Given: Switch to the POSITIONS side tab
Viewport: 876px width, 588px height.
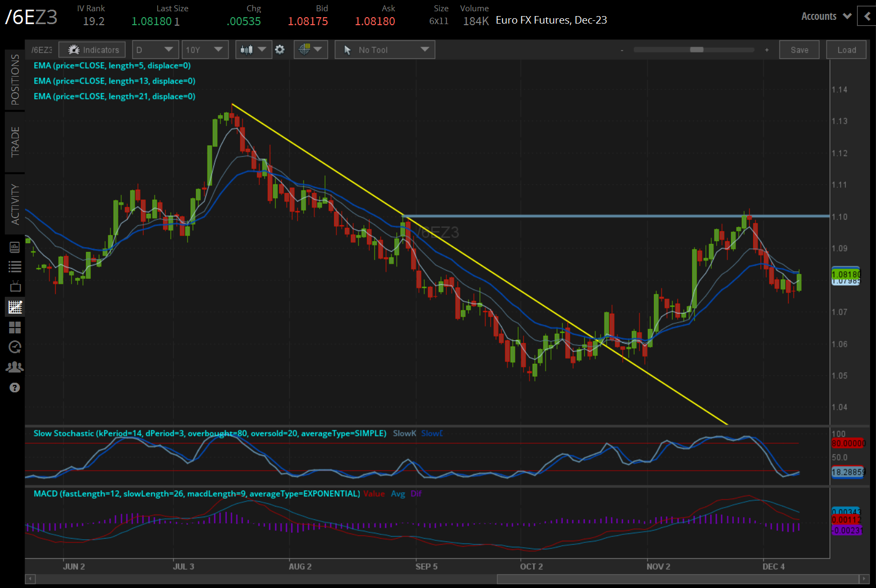Looking at the screenshot, I should [14, 80].
